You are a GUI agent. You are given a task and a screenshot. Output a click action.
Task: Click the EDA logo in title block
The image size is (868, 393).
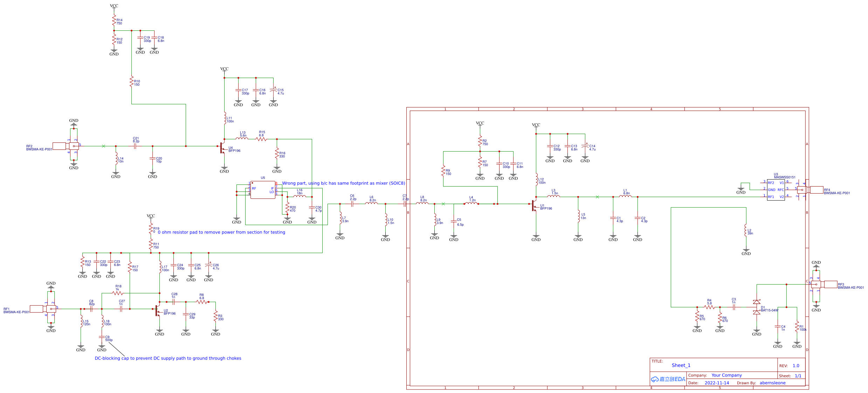click(x=668, y=379)
